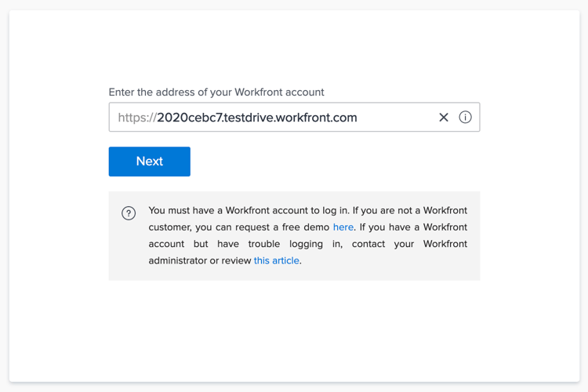Image resolution: width=588 pixels, height=392 pixels.
Task: Focus the Workfront account address input field
Action: coord(294,117)
